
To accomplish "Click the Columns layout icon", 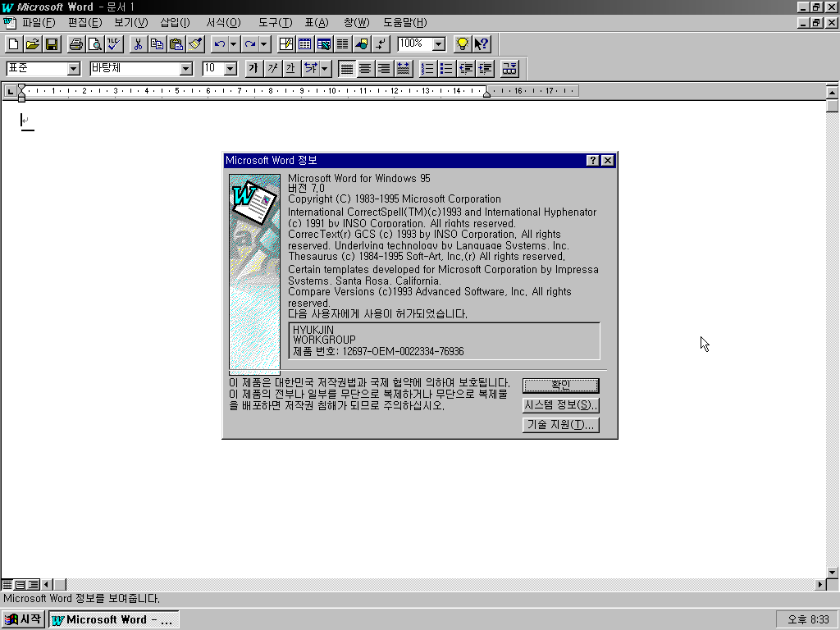I will click(342, 44).
